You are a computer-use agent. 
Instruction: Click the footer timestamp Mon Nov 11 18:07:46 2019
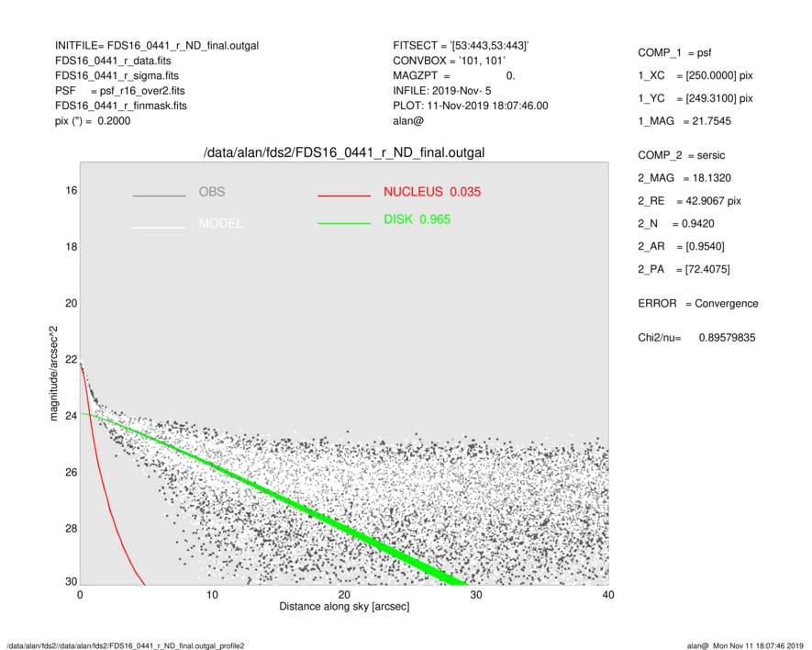758,645
